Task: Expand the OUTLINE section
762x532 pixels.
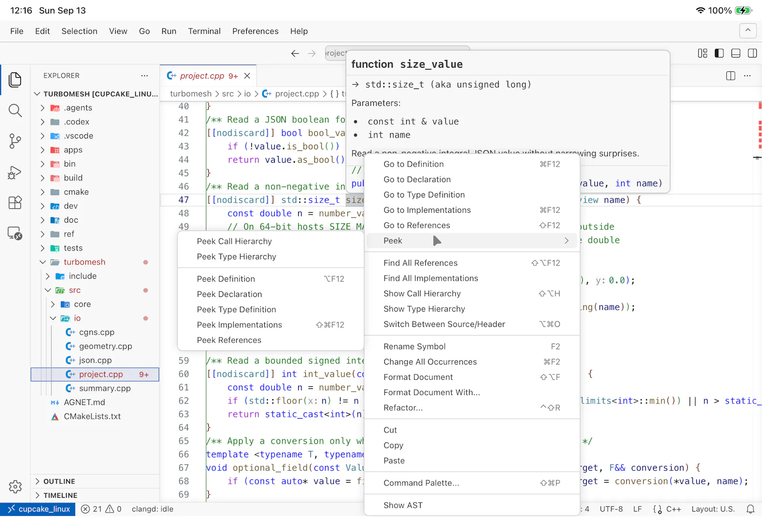Action: coord(95,482)
